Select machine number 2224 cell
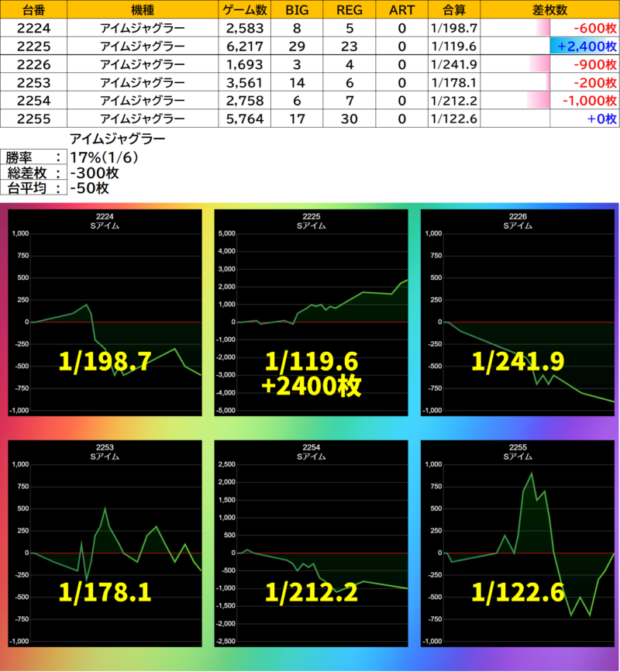The image size is (620, 672). pyautogui.click(x=33, y=28)
